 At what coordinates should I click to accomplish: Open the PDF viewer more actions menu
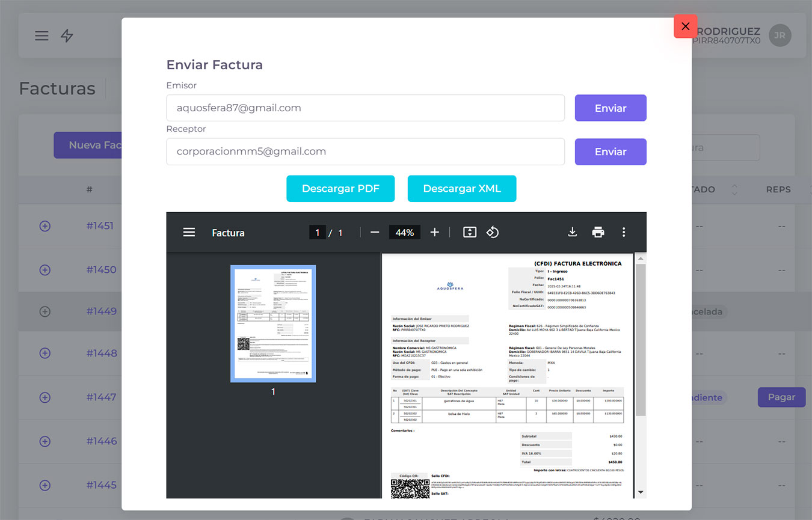[624, 233]
